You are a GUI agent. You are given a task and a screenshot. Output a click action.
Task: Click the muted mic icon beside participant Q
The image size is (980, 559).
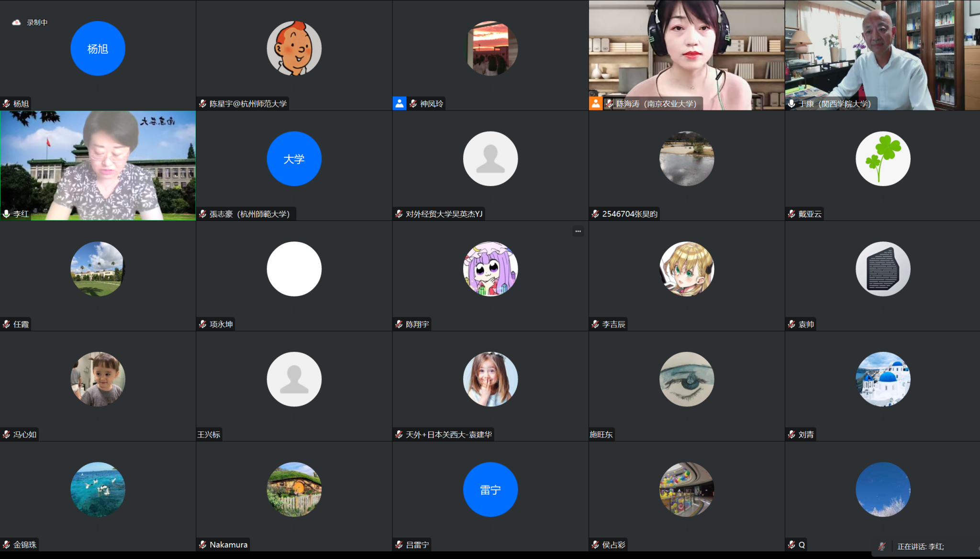[x=792, y=545]
